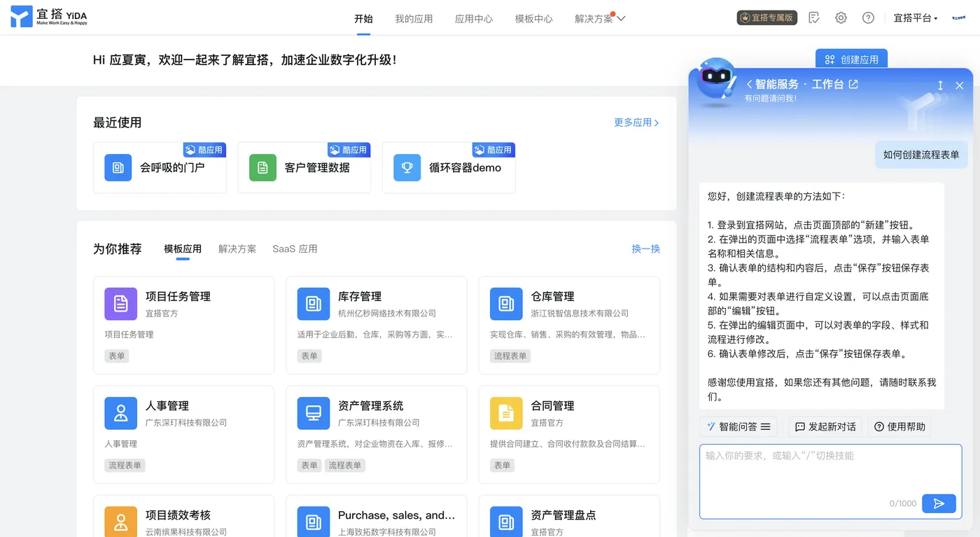
Task: Switch to the 开始 tab
Action: tap(363, 19)
